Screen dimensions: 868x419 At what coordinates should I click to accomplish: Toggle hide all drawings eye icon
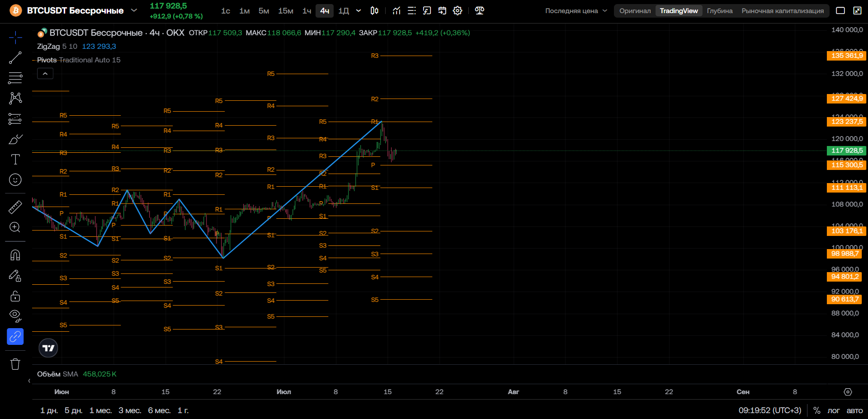pos(15,316)
